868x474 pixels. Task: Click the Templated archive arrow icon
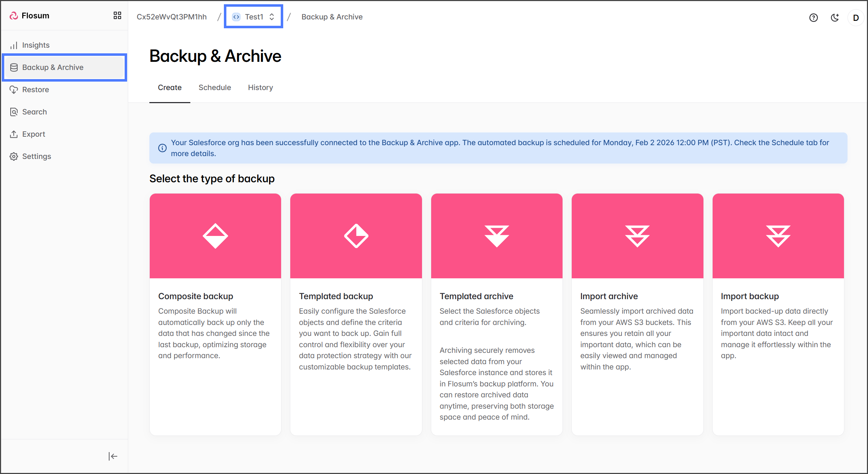pos(497,236)
